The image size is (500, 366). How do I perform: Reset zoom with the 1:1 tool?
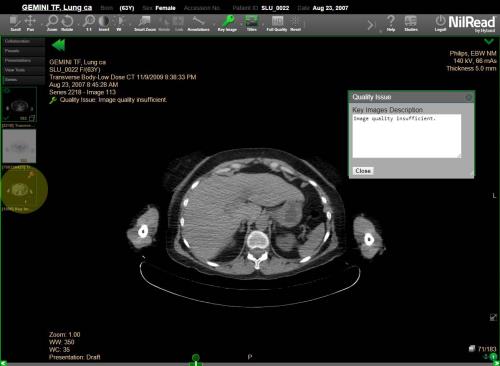pos(89,23)
